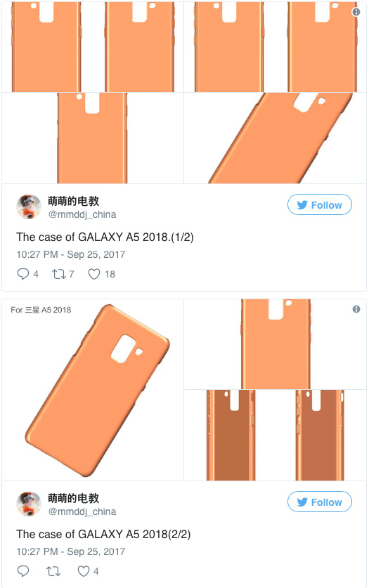Screen dimensions: 369x588
Task: Click the reply icon on first tweet
Action: pos(23,274)
